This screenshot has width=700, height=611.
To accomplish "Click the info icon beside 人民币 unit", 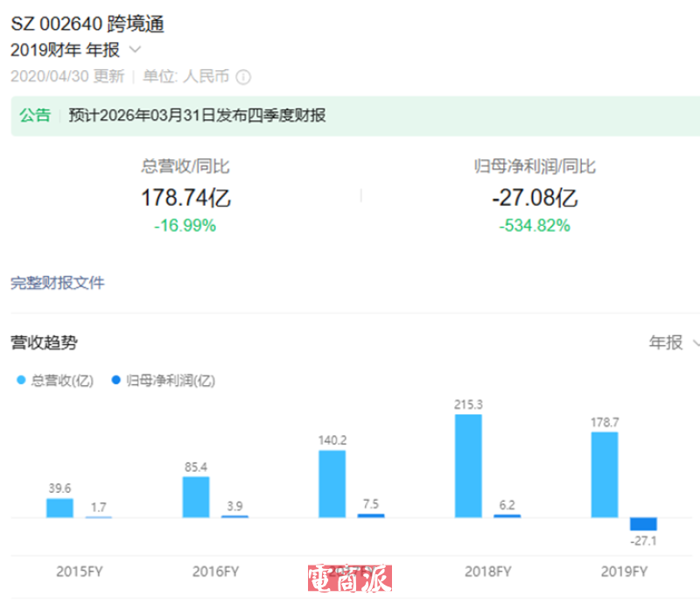I will pos(243,77).
